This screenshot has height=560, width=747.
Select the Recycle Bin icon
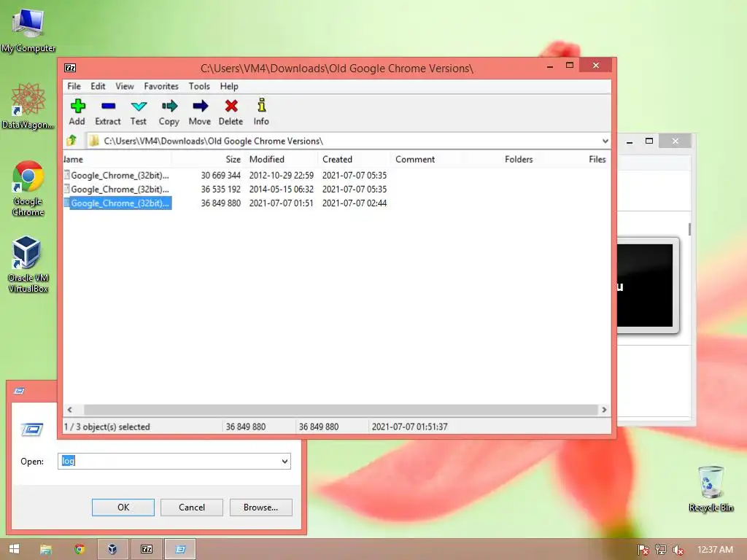pos(711,489)
